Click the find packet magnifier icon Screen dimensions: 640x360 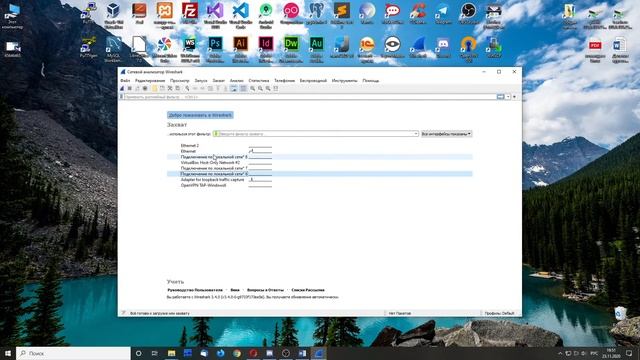pos(187,88)
